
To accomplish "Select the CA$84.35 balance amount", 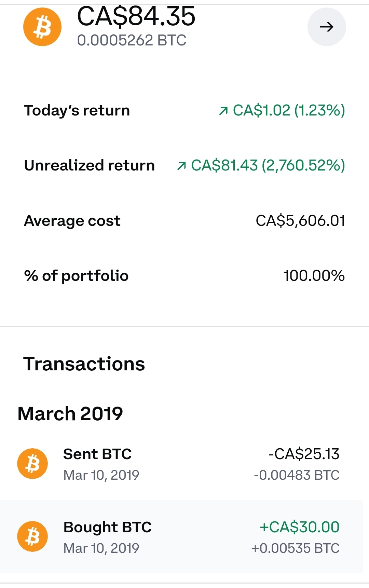I will pos(136,16).
